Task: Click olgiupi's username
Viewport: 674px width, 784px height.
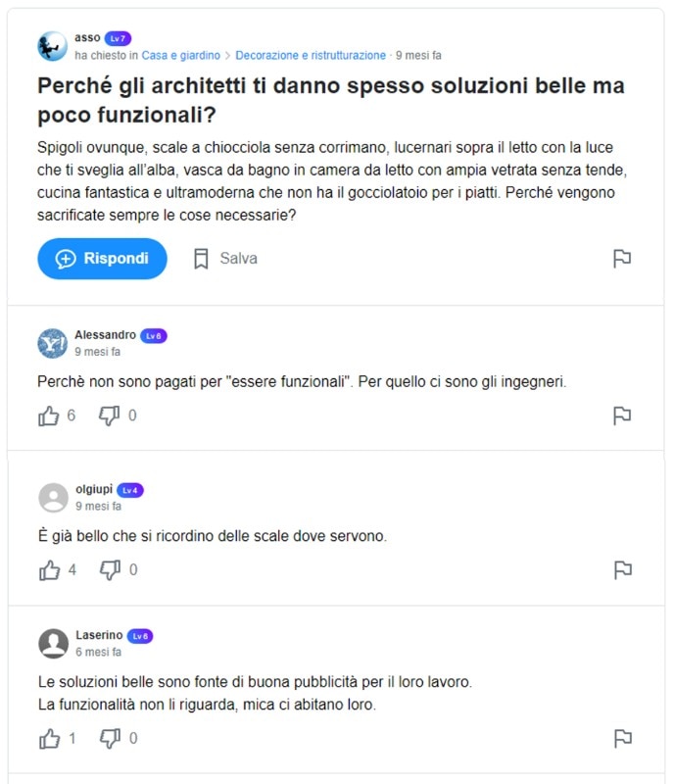Action: pos(94,489)
